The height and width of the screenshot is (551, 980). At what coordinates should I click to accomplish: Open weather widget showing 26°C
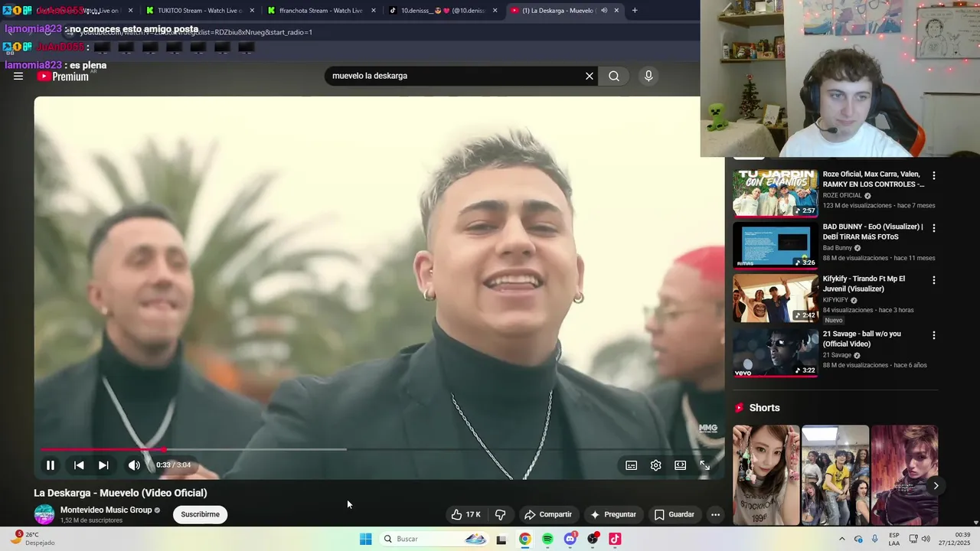33,539
